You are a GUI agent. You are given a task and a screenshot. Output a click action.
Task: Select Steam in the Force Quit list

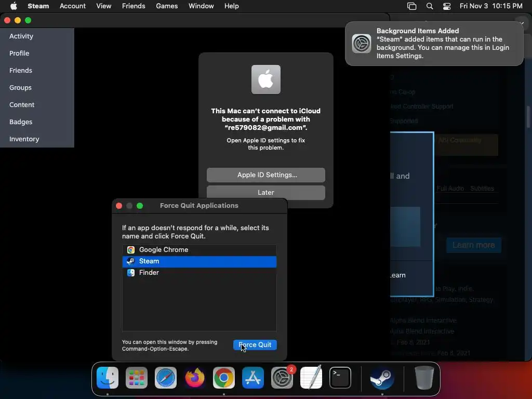point(199,261)
